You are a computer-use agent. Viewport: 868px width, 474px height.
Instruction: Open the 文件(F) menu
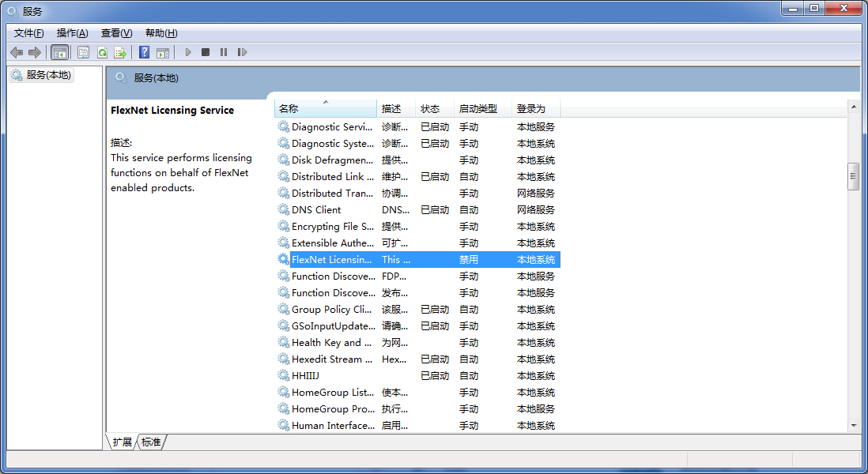pos(28,33)
